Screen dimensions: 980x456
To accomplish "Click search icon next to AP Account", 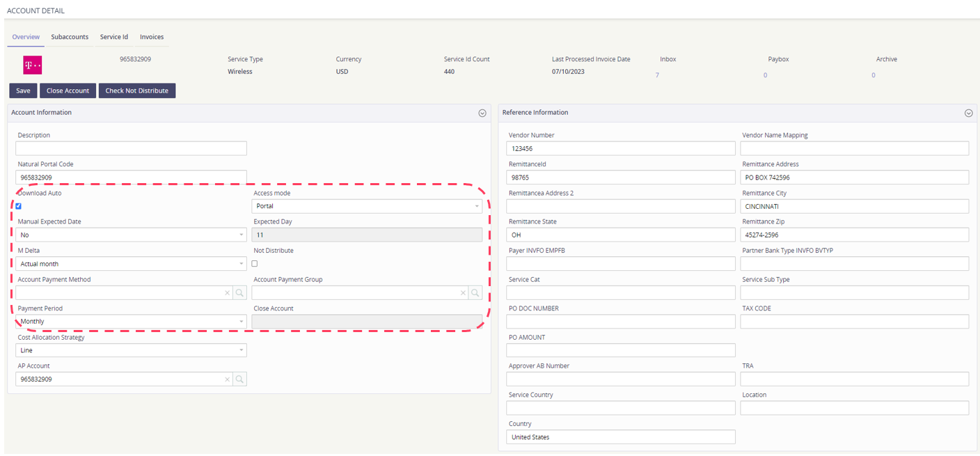I will click(x=239, y=379).
